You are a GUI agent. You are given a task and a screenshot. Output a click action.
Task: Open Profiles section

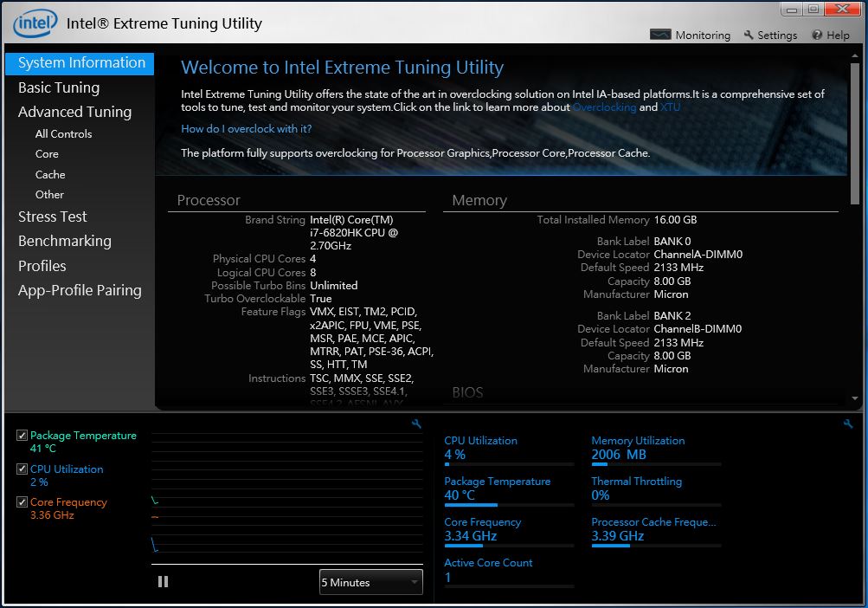coord(42,266)
